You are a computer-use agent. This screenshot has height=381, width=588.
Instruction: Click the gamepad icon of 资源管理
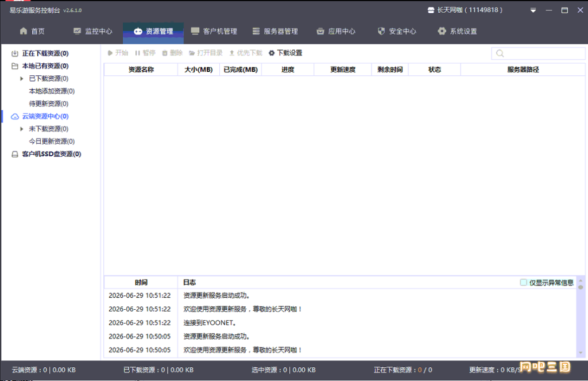(138, 31)
